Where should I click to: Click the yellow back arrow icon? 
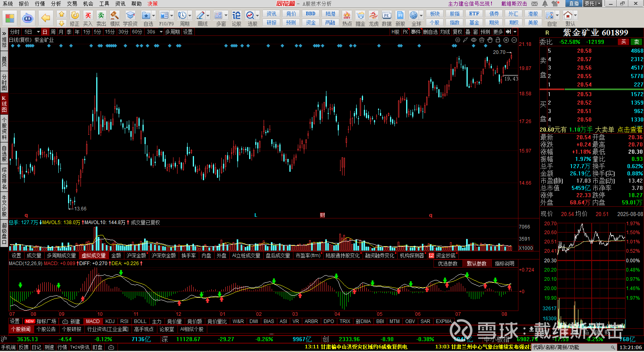pyautogui.click(x=46, y=18)
